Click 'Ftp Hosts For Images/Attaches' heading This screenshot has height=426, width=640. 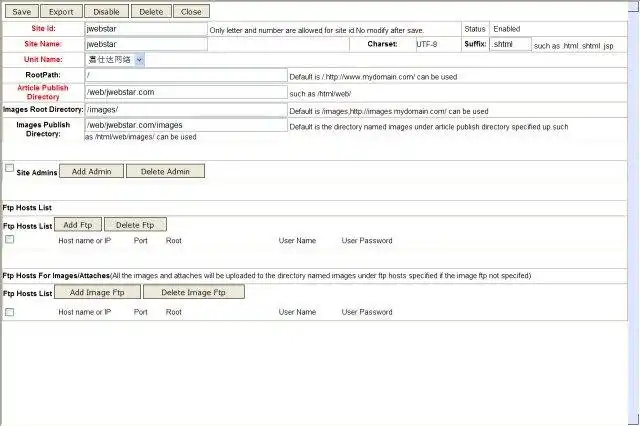coord(56,276)
